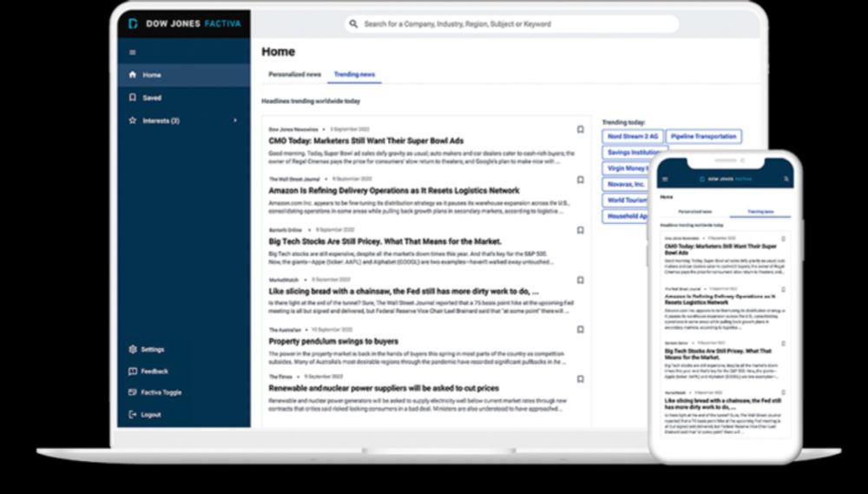Bookmark the Big Tech Stocks article

tap(580, 230)
